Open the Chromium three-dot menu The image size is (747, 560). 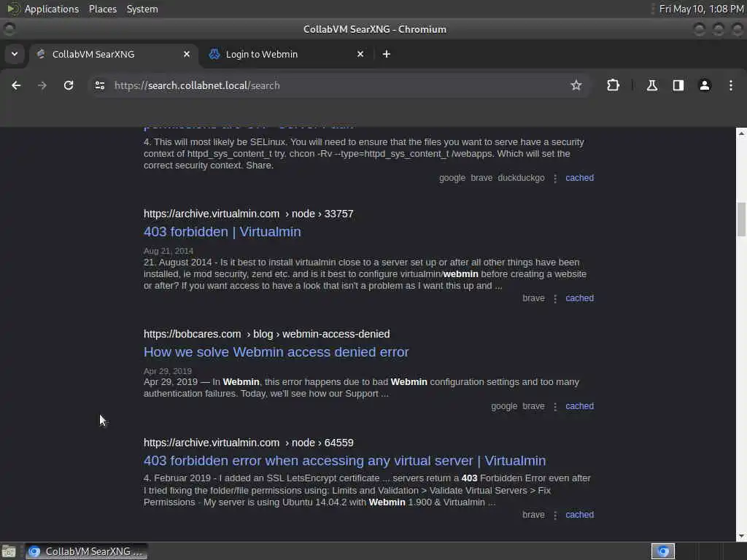point(730,85)
